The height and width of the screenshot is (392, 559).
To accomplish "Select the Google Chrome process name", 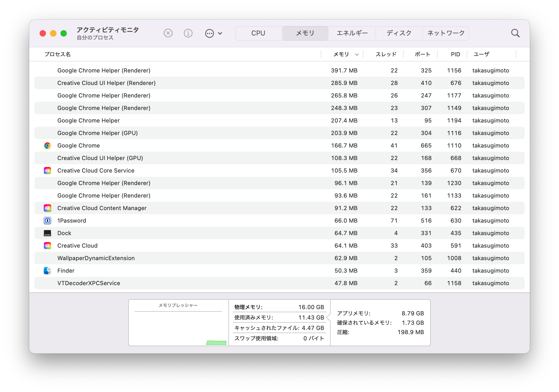I will pyautogui.click(x=78, y=145).
